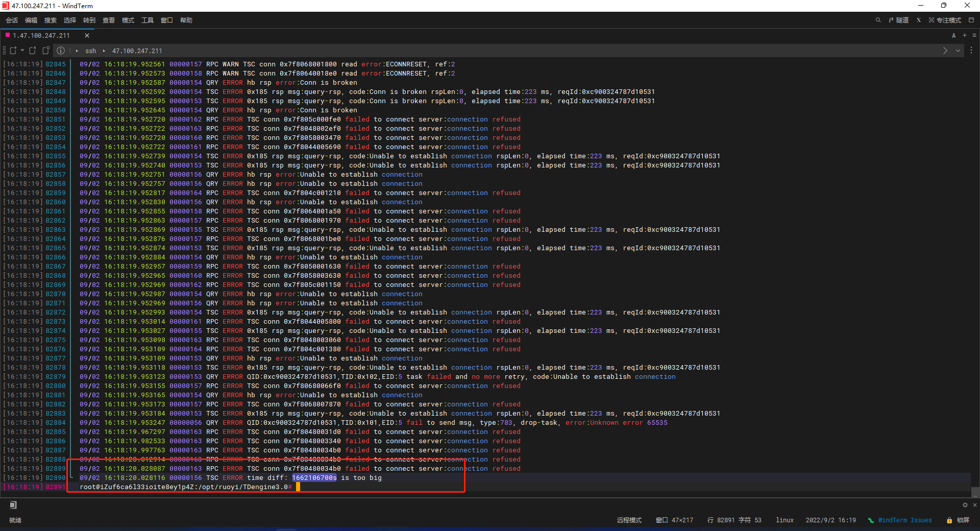Screen dimensions: 980x531
Task: Expand the arrow before 47.100.247.211 breadcrumb
Action: point(104,51)
